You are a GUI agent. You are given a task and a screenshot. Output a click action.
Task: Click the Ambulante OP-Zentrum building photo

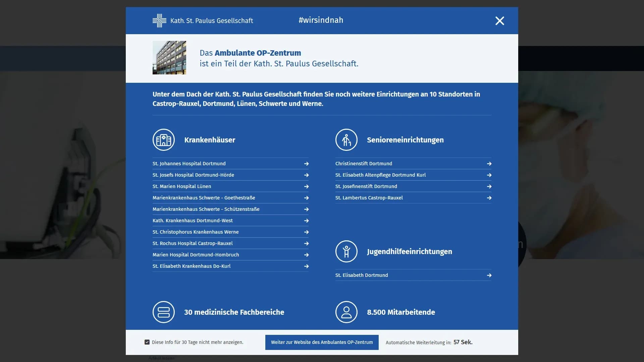pyautogui.click(x=169, y=58)
